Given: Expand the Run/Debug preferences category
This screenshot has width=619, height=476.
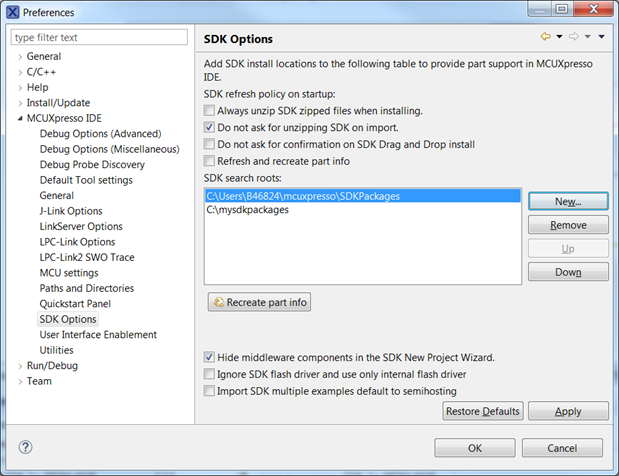Looking at the screenshot, I should click(20, 366).
